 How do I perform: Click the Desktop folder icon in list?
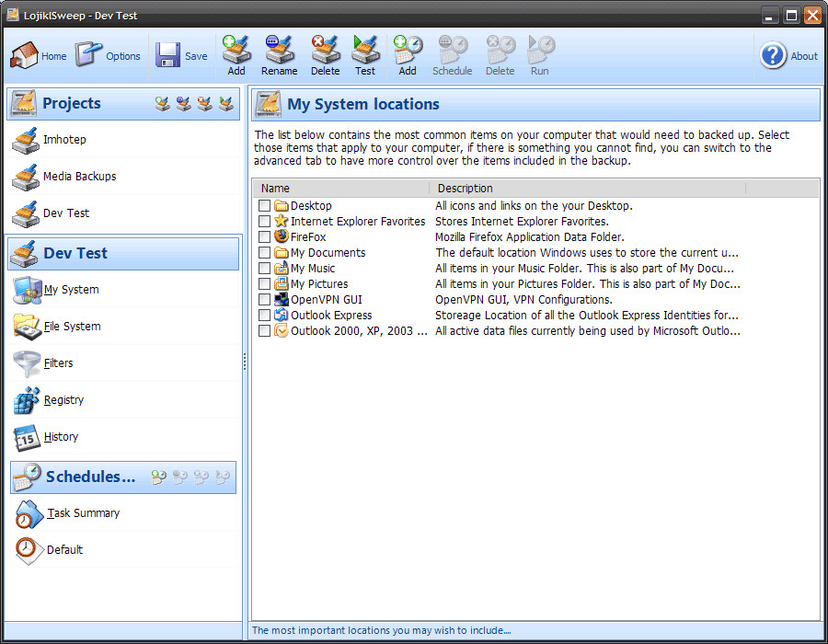[x=281, y=205]
